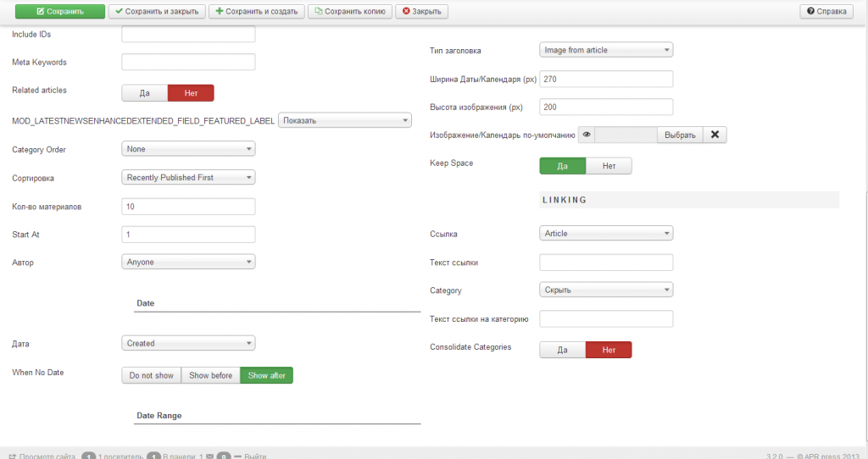
Task: Select 'Show before' for When No Date
Action: click(x=210, y=375)
